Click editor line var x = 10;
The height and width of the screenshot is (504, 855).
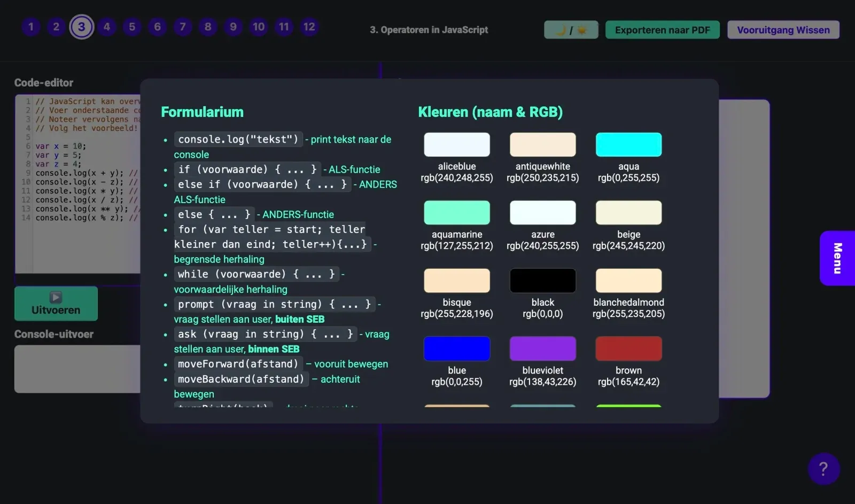pyautogui.click(x=61, y=146)
